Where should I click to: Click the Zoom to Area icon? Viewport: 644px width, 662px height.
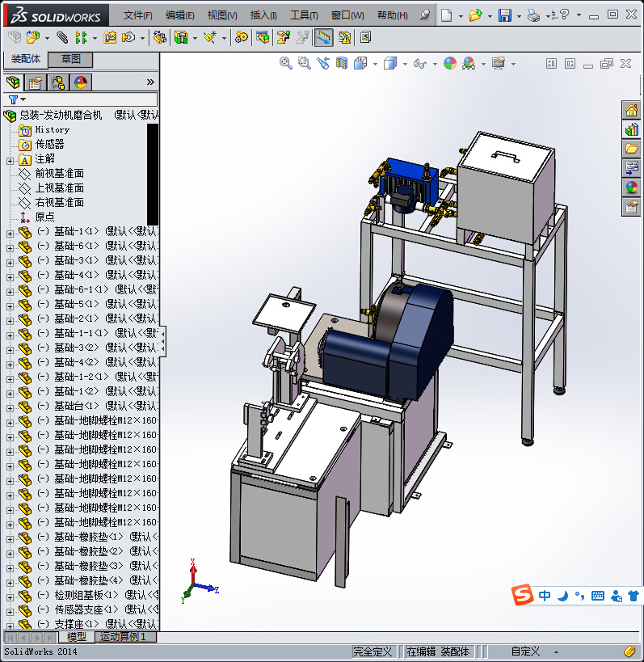point(305,63)
